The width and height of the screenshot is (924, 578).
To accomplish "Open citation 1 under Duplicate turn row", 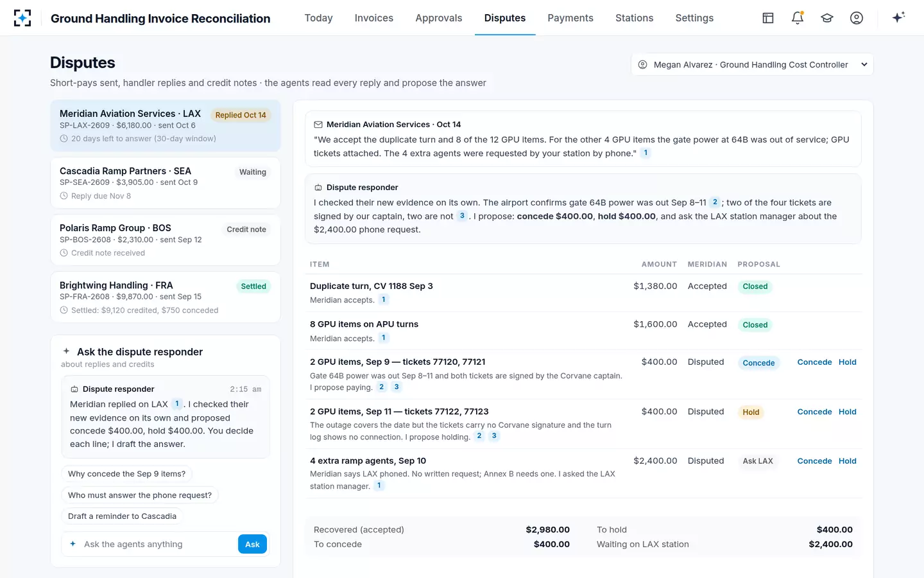I will 384,299.
